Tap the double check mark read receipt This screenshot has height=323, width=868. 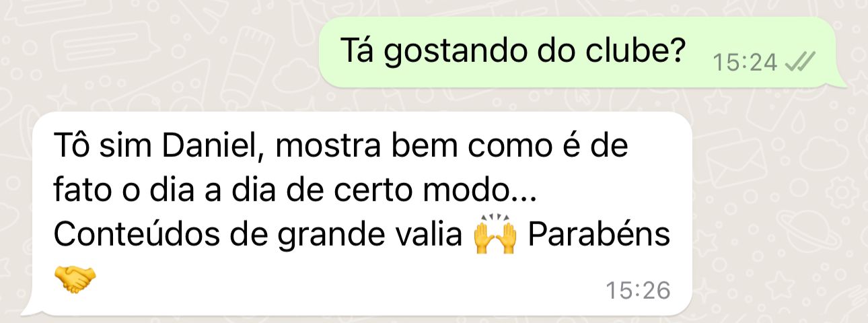[801, 63]
